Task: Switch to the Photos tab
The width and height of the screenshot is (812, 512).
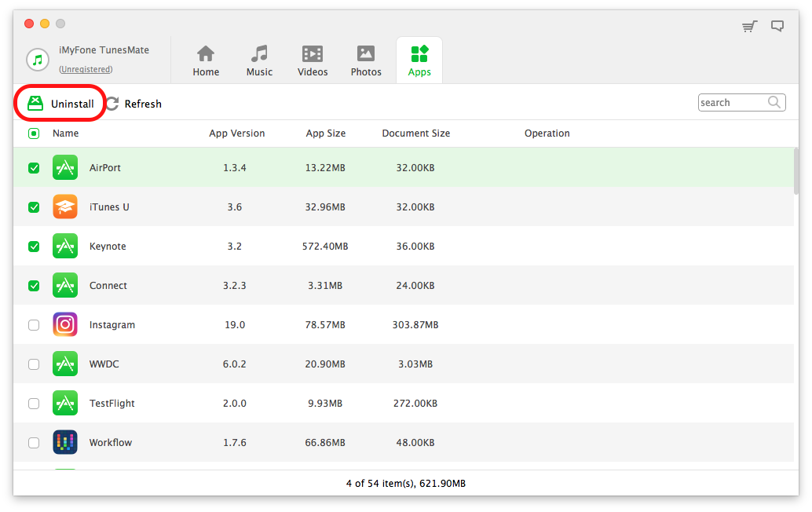Action: click(x=366, y=60)
